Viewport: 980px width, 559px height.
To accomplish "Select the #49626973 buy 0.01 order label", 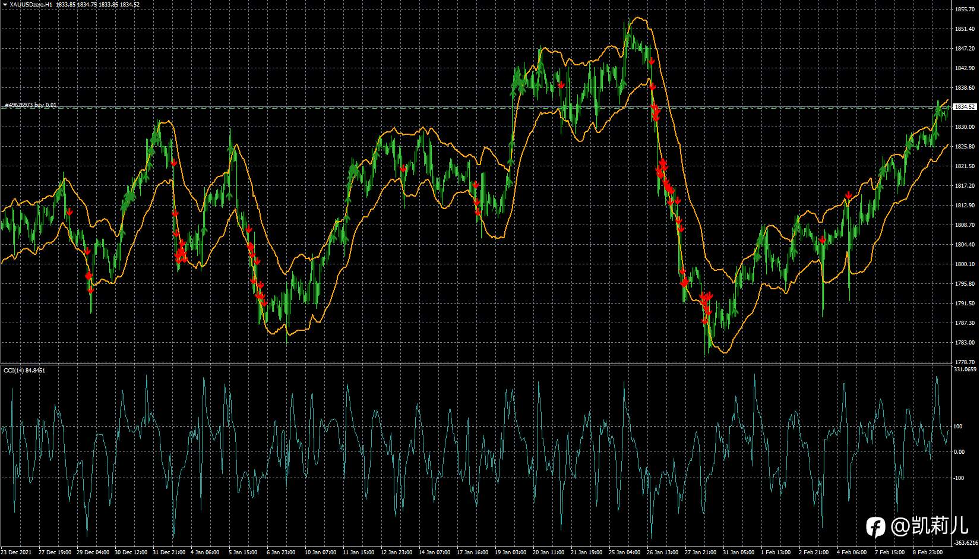I will 31,105.
